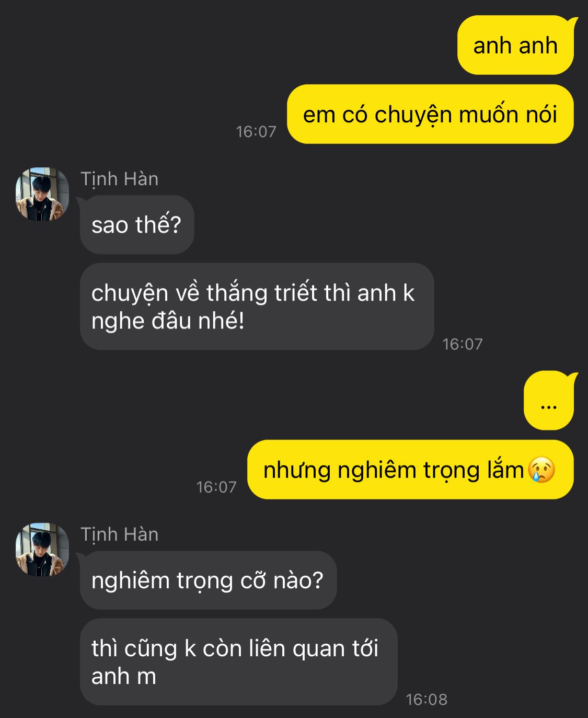The width and height of the screenshot is (588, 718).
Task: Select the 'sao thế?' message
Action: (x=136, y=225)
